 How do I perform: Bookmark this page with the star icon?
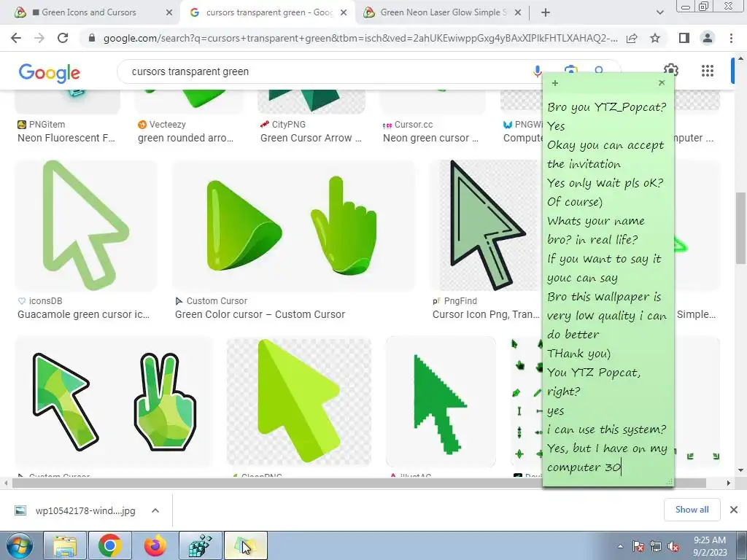(x=655, y=38)
